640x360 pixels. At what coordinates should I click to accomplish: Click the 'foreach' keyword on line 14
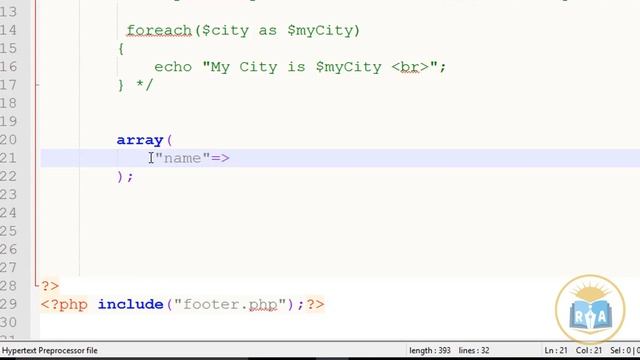click(x=159, y=31)
